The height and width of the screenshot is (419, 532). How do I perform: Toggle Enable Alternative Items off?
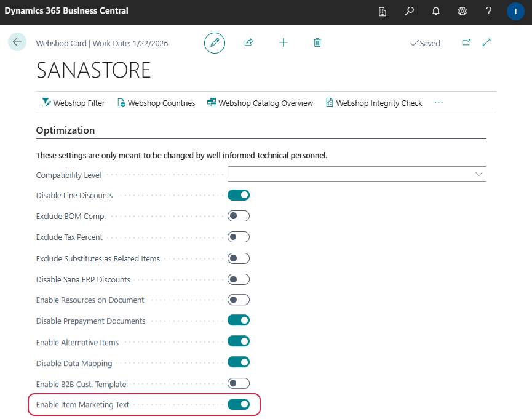coord(239,341)
